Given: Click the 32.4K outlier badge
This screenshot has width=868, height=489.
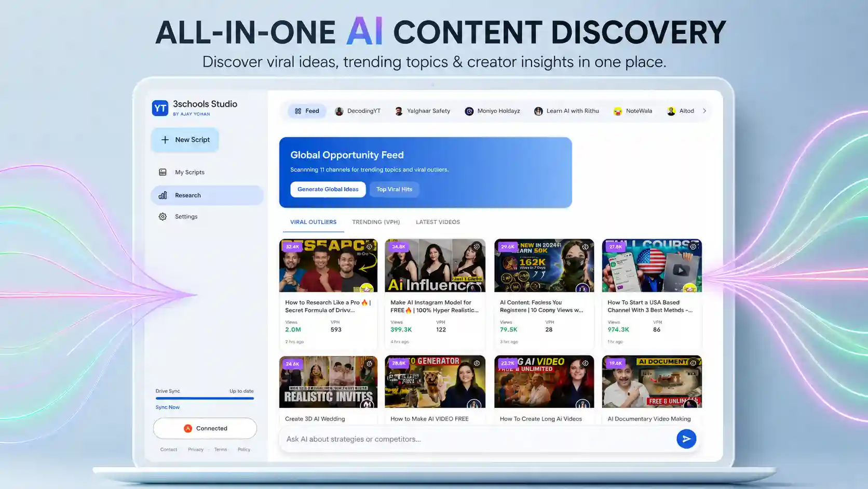Looking at the screenshot, I should click(x=292, y=247).
